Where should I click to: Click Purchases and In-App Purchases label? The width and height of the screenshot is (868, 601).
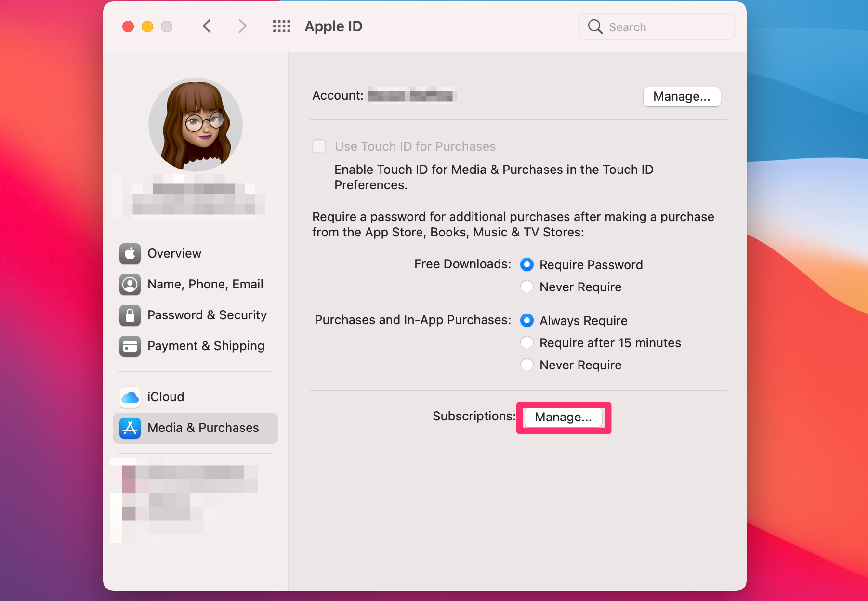tap(413, 320)
